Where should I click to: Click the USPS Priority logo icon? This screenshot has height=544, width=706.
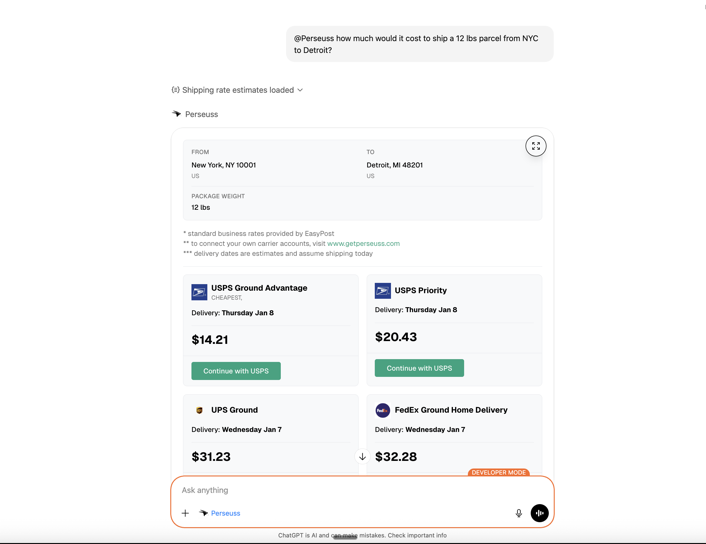tap(383, 290)
